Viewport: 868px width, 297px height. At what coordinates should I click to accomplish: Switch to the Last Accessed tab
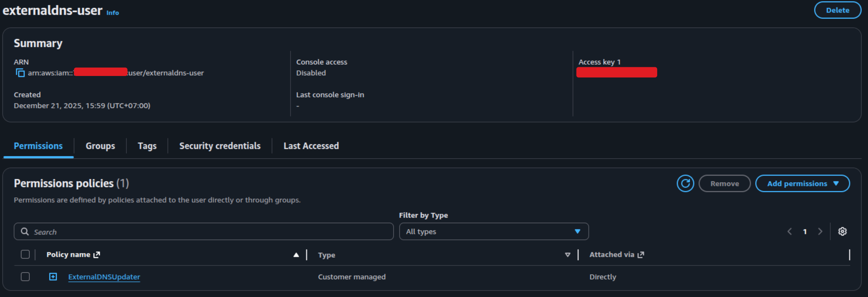tap(311, 146)
